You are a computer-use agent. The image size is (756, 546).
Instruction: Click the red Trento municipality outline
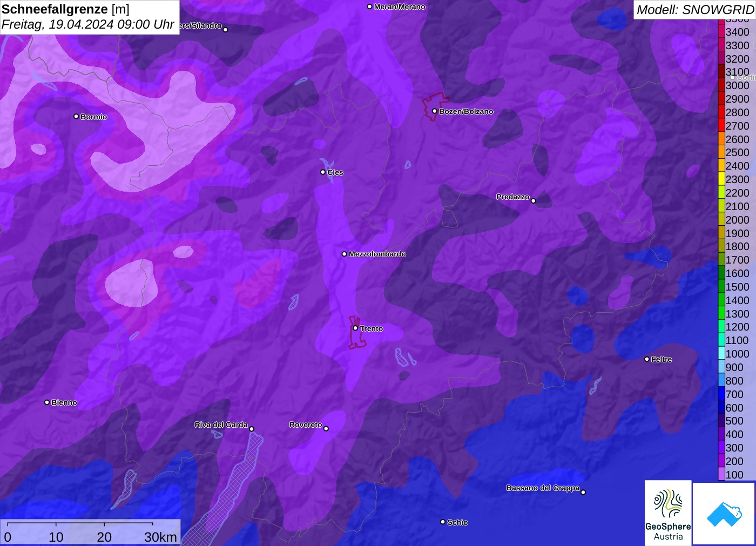pos(356,332)
